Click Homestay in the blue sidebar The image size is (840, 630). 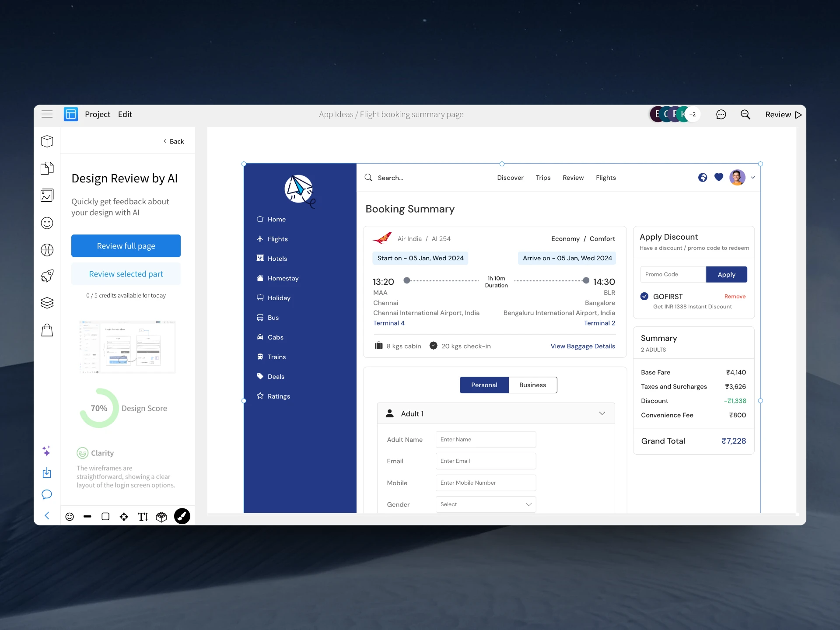(278, 278)
